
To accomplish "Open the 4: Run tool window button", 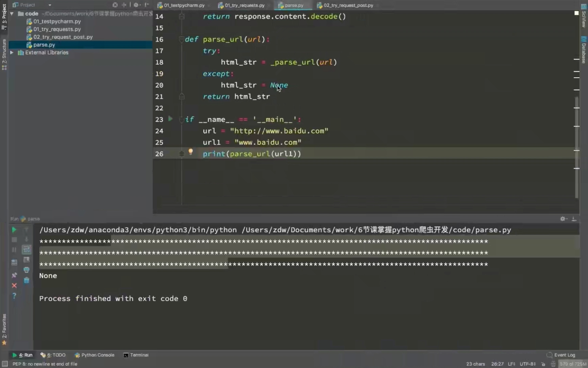I will (x=22, y=355).
